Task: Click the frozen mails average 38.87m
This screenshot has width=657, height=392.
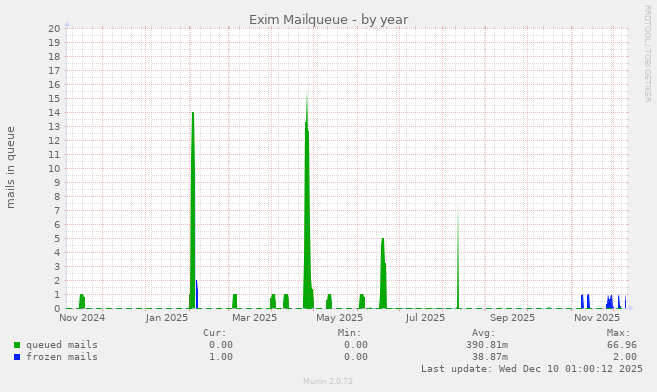Action: click(490, 357)
